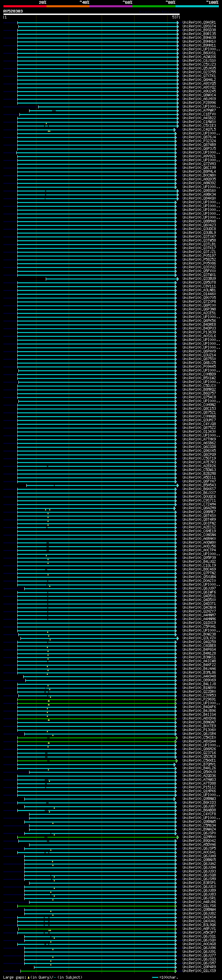Select the label UniRef100_Q8BMA8
Image resolution: width=222 pixels, height=980 pixels.
tap(199, 221)
